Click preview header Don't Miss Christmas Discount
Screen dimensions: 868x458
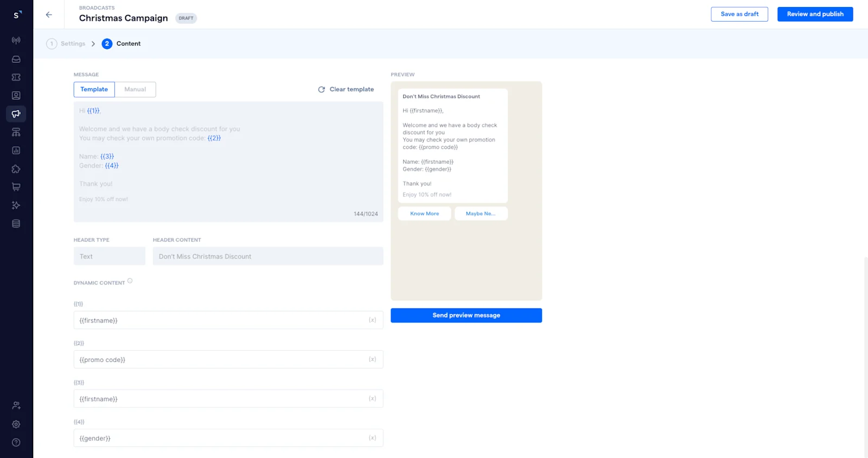pyautogui.click(x=441, y=96)
